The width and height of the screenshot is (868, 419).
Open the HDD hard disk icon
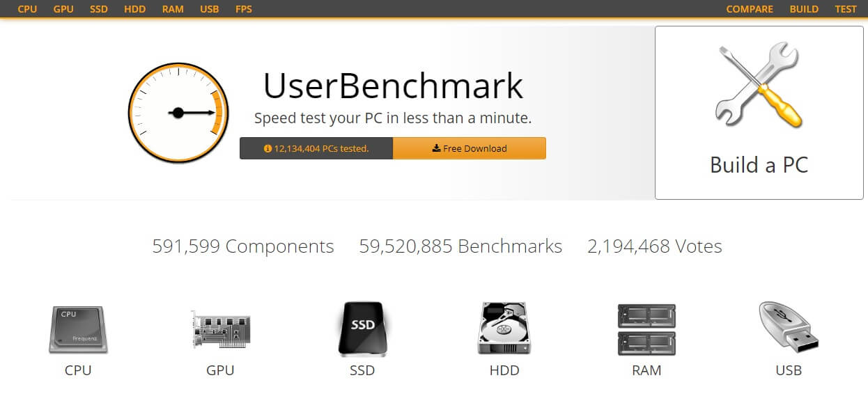[x=504, y=329]
